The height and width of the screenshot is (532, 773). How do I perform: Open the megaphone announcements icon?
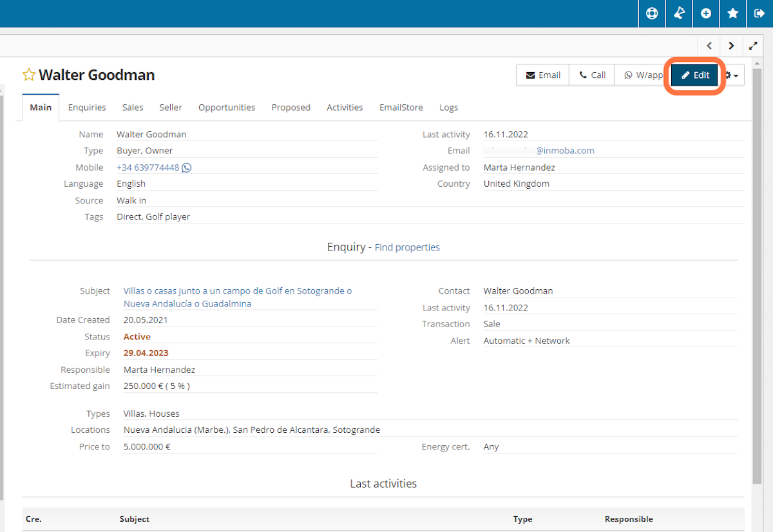pos(679,14)
